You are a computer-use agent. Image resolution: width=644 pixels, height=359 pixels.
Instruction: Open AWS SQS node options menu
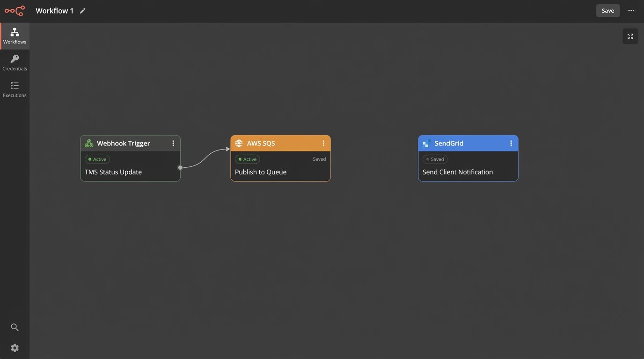323,144
